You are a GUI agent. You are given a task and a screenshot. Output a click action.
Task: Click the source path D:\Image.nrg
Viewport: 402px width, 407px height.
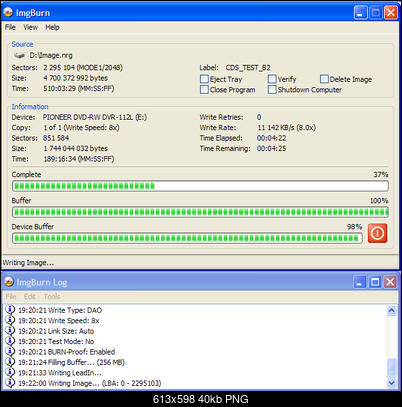pos(51,55)
